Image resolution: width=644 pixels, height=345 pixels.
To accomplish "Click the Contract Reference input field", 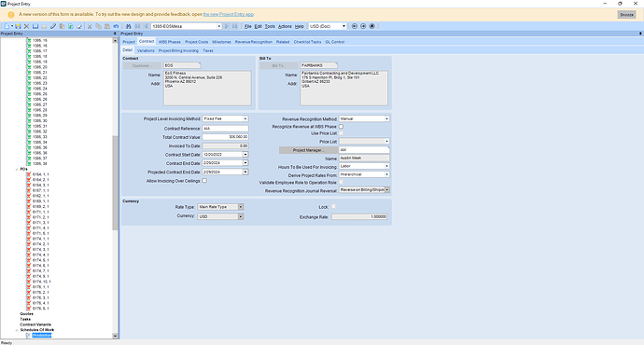I will pyautogui.click(x=225, y=129).
